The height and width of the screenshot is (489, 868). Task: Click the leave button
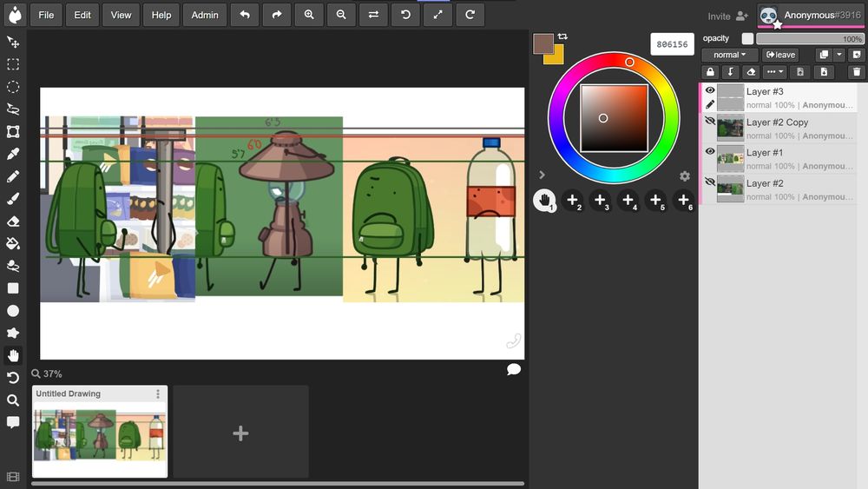(780, 55)
